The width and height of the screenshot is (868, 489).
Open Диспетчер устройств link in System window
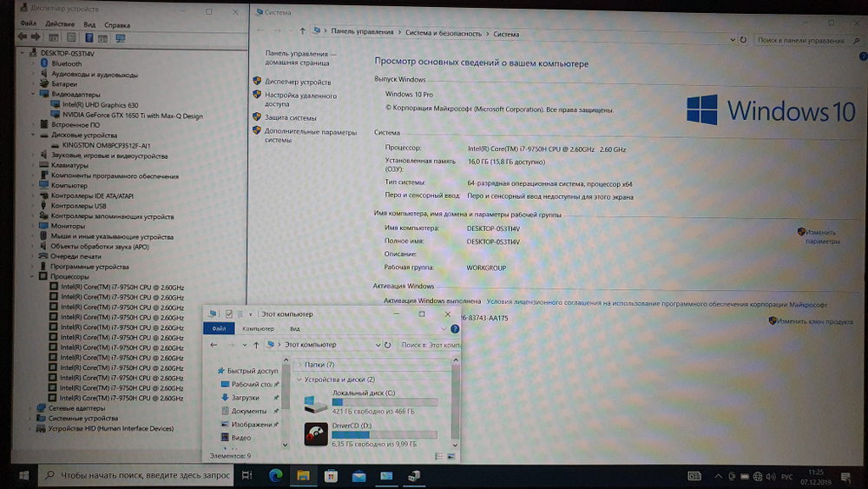pos(298,82)
